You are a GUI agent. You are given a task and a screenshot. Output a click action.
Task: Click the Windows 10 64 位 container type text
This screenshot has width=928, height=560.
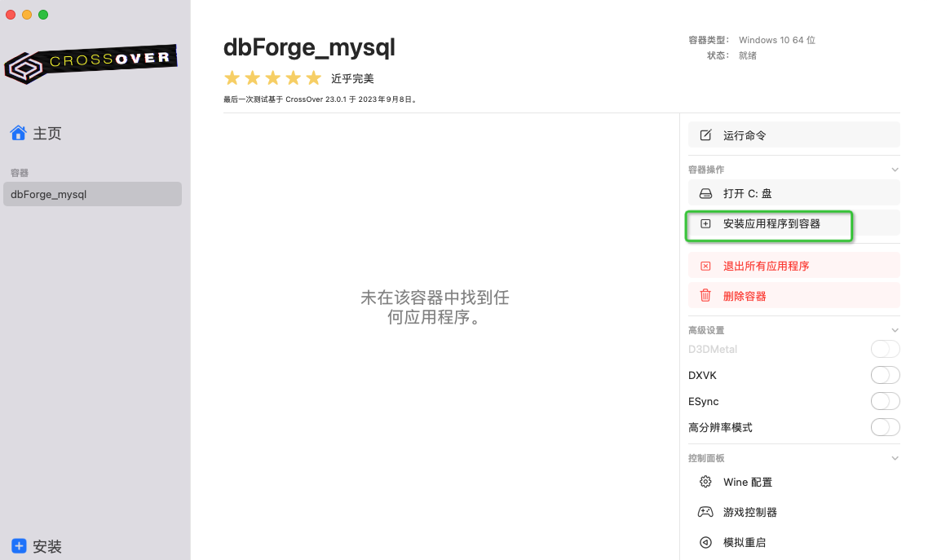click(x=776, y=40)
